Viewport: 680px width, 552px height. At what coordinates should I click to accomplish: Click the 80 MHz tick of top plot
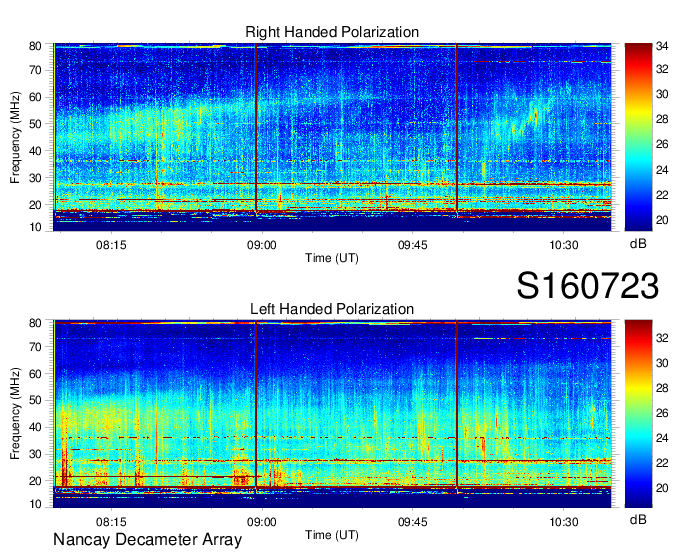coord(35,46)
